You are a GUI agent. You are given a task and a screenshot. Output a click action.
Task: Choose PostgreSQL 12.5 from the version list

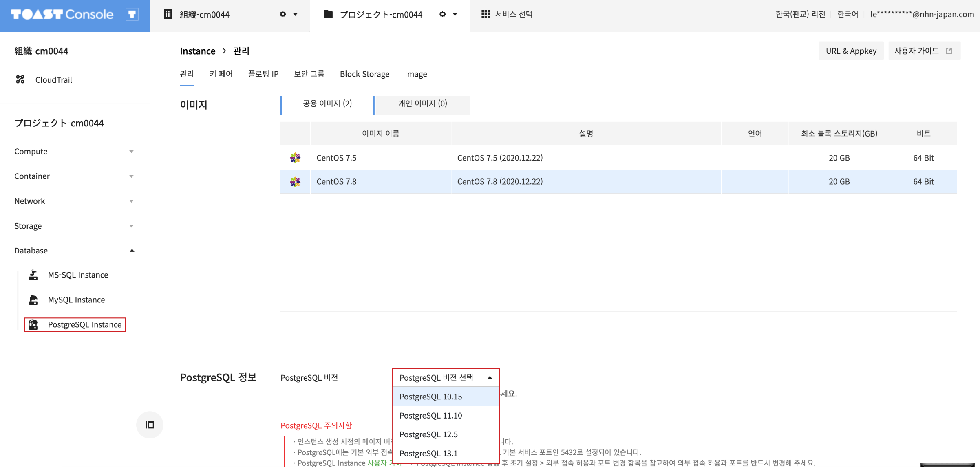coord(446,434)
